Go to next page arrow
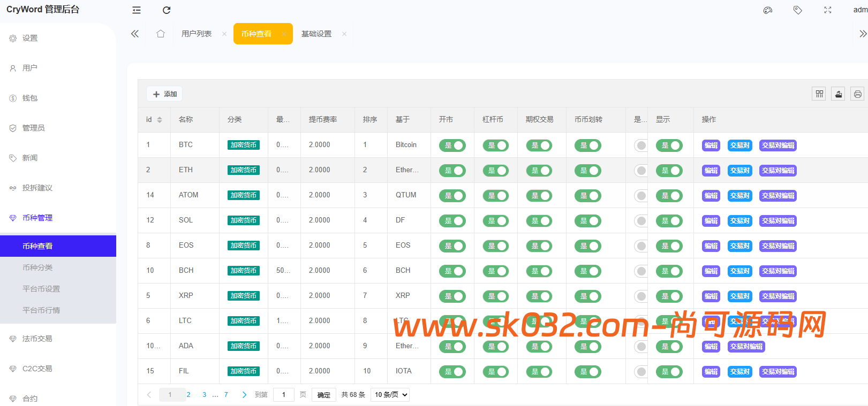The width and height of the screenshot is (868, 406). (x=244, y=395)
